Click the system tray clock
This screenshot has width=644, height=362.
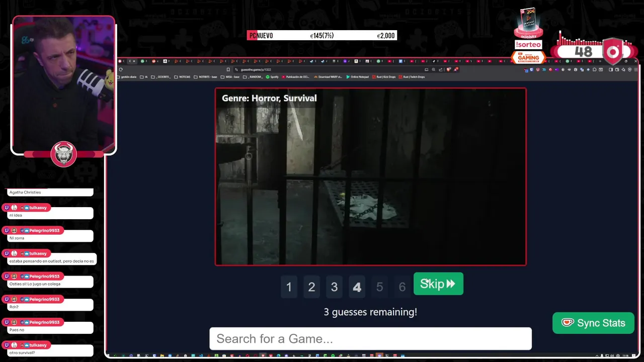click(625, 355)
